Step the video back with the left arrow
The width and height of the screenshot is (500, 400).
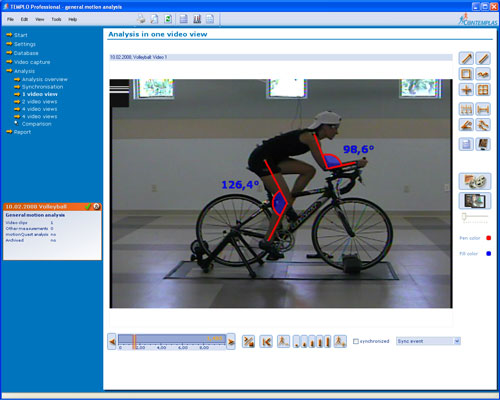coord(112,341)
